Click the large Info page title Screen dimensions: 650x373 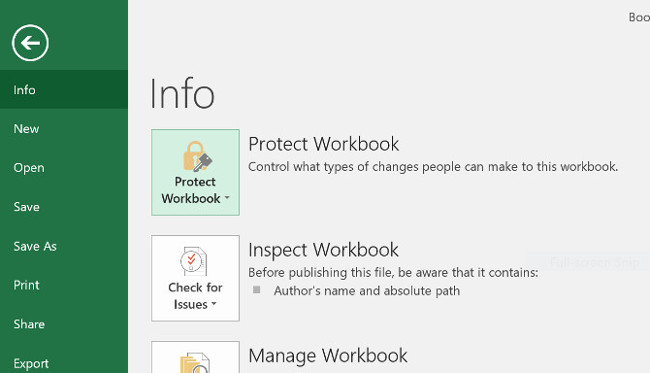(182, 93)
